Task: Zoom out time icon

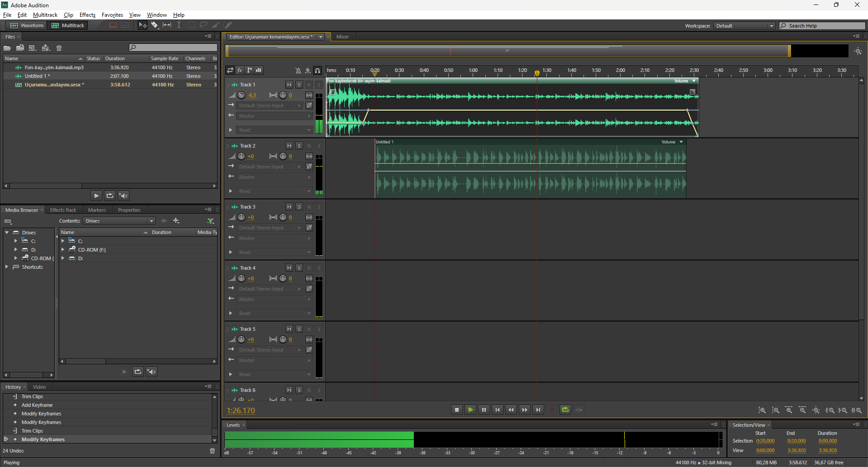Action: point(802,410)
